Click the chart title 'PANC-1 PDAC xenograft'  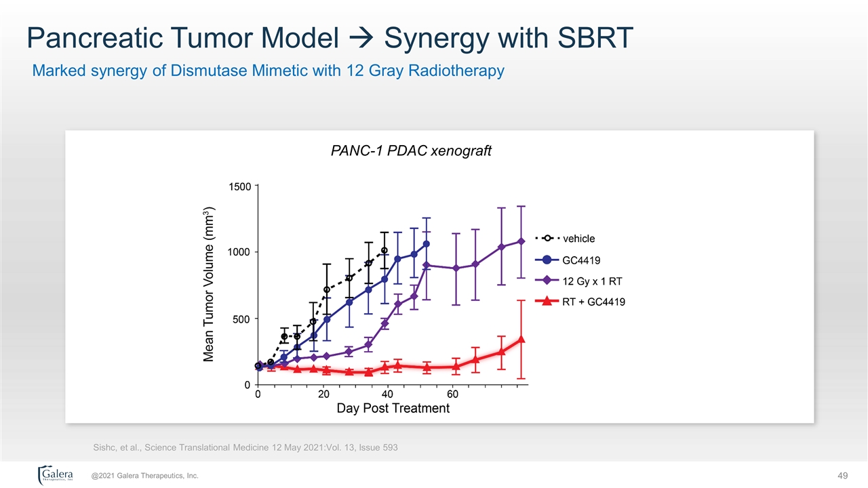[x=411, y=150]
